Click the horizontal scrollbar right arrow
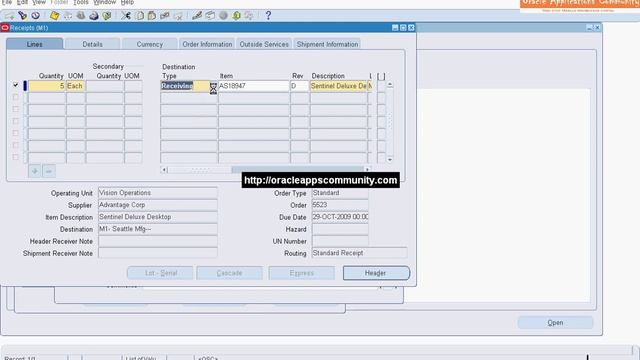Screen dimensions: 640x360 click(x=367, y=169)
